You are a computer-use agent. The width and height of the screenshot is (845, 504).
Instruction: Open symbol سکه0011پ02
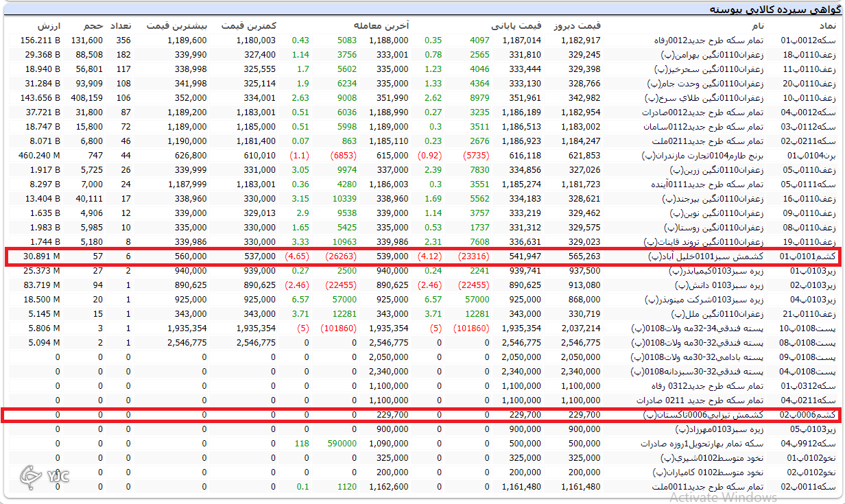tap(808, 487)
